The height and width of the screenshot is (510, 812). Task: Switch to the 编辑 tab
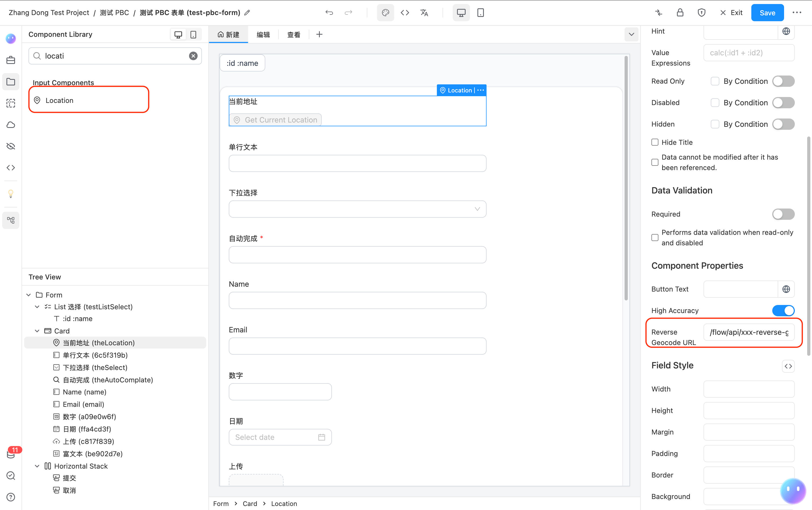coord(263,35)
